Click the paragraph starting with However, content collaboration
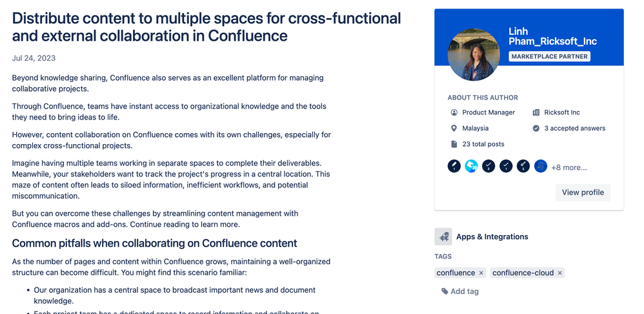644x314 pixels. point(171,140)
